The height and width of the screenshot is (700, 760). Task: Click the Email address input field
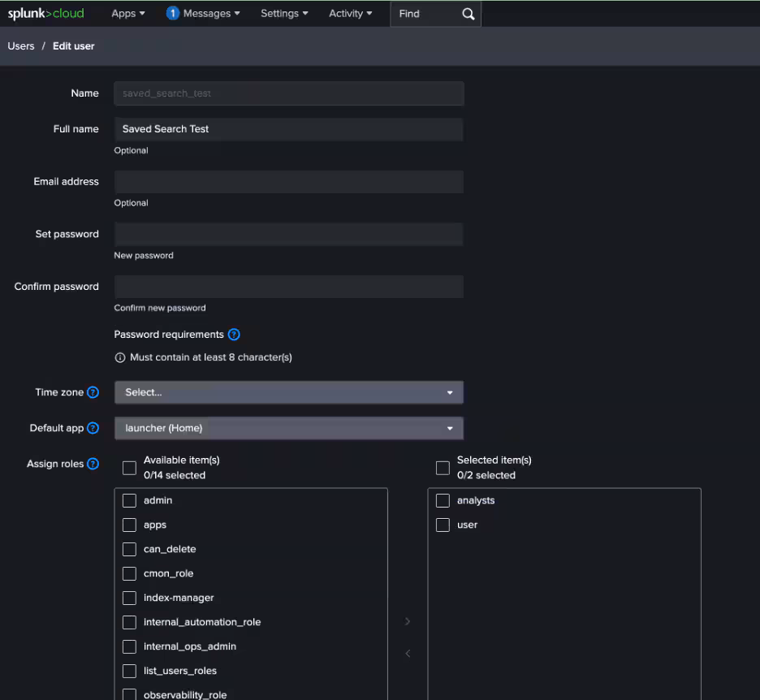click(x=288, y=182)
